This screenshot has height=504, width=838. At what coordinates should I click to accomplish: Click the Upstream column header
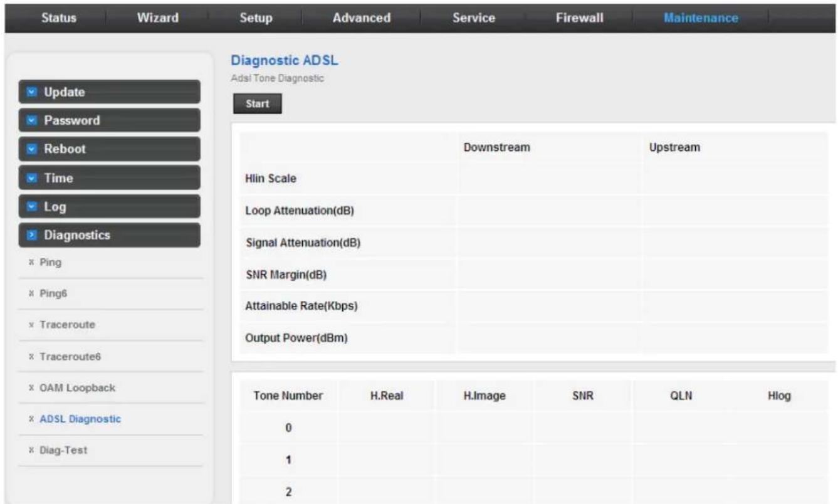click(x=674, y=147)
